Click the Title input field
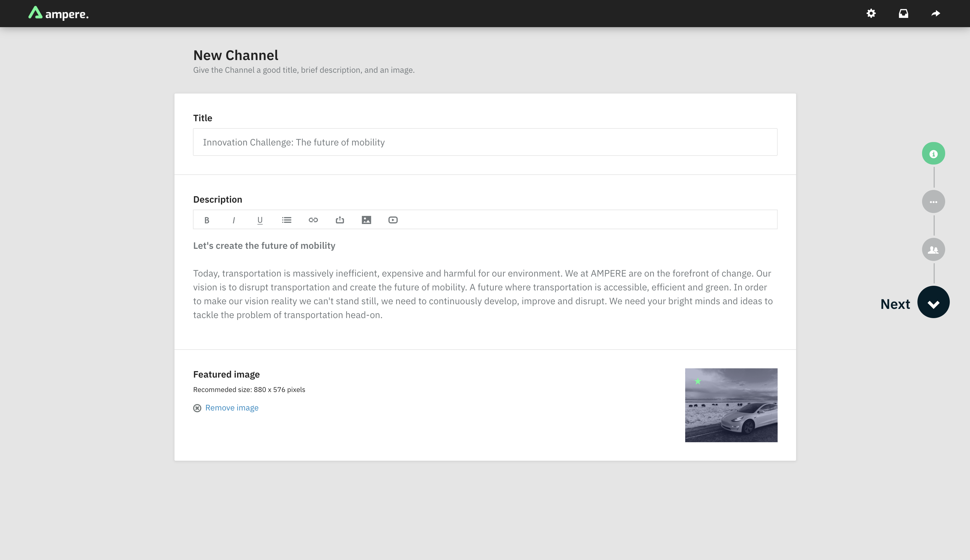970x560 pixels. pos(485,142)
